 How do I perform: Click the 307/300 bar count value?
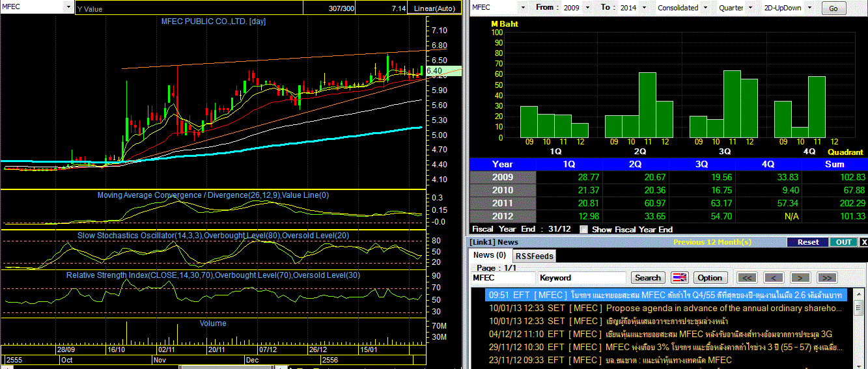click(x=342, y=8)
